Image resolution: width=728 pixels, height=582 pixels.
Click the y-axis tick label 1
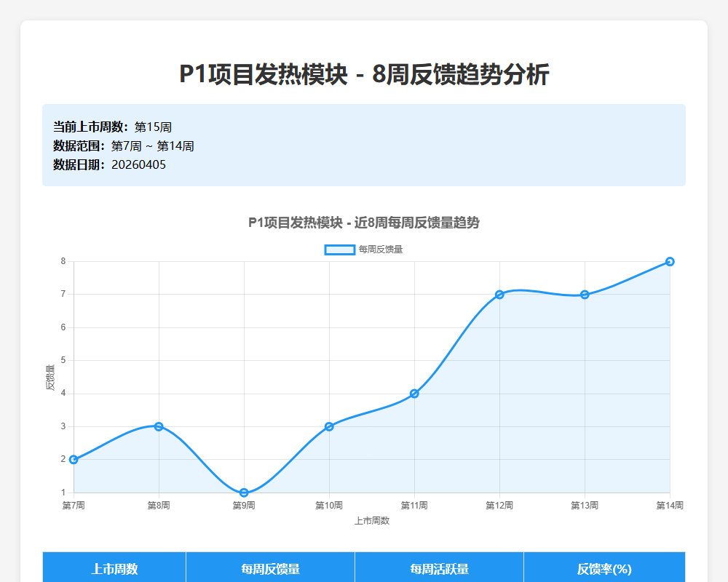tap(63, 493)
